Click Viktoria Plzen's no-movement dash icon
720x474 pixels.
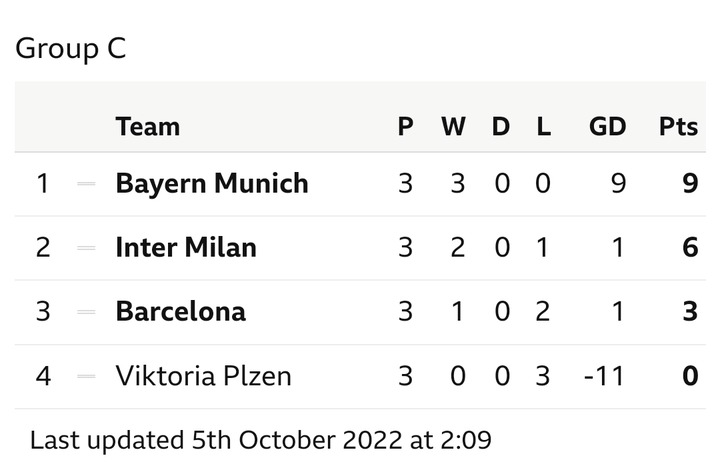pyautogui.click(x=86, y=376)
